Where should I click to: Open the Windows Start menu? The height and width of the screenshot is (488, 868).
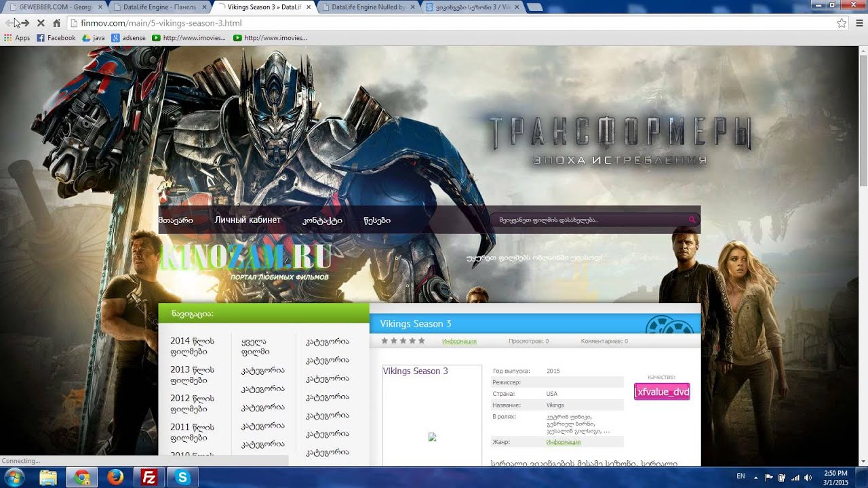[14, 477]
